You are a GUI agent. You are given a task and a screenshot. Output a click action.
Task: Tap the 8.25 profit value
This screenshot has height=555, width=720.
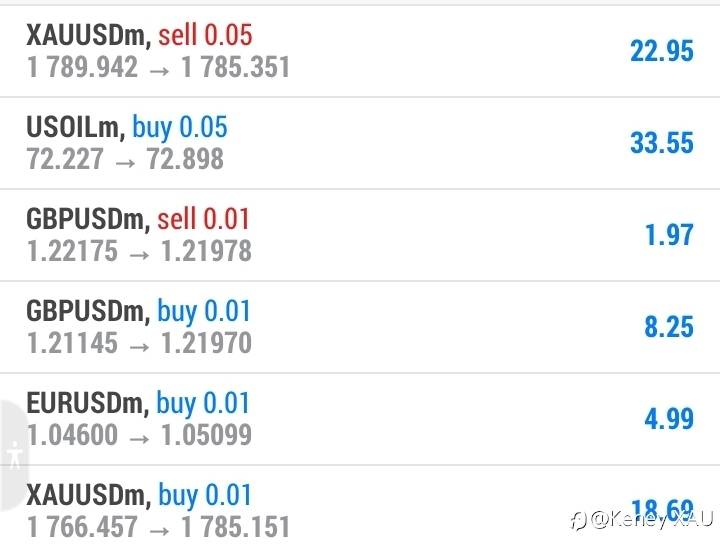(669, 327)
